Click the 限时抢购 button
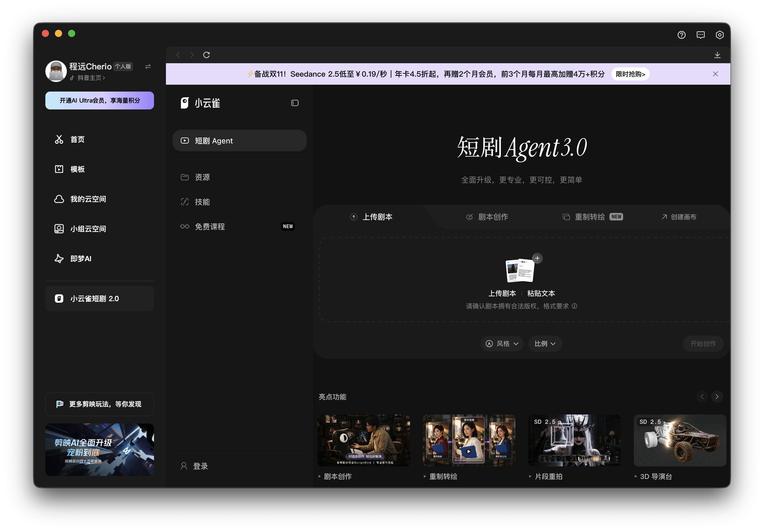The image size is (764, 532). pyautogui.click(x=630, y=74)
